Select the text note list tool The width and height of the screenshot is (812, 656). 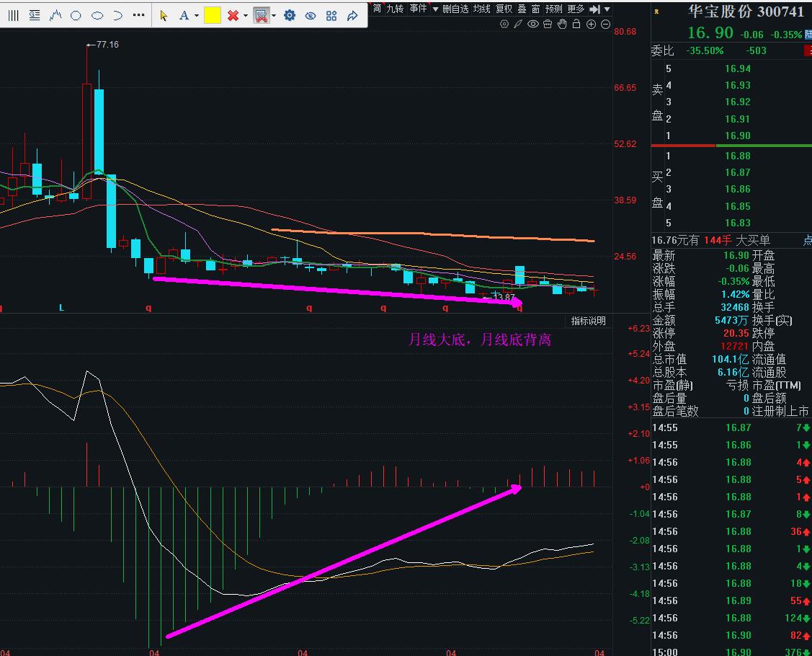click(x=34, y=16)
